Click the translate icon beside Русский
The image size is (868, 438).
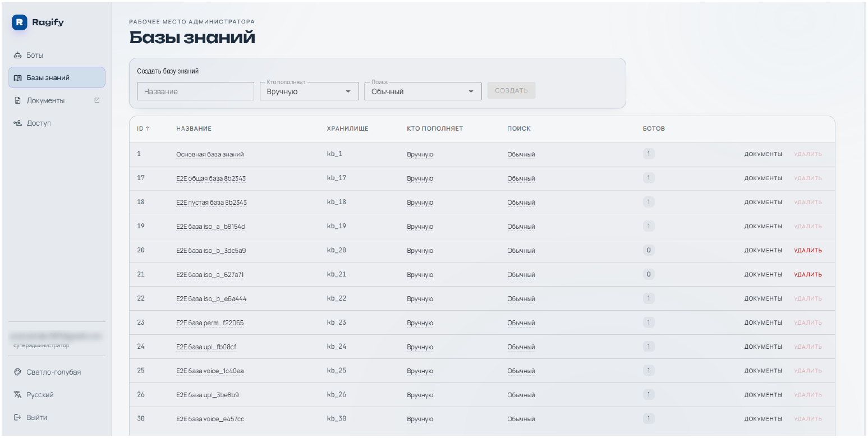(17, 395)
